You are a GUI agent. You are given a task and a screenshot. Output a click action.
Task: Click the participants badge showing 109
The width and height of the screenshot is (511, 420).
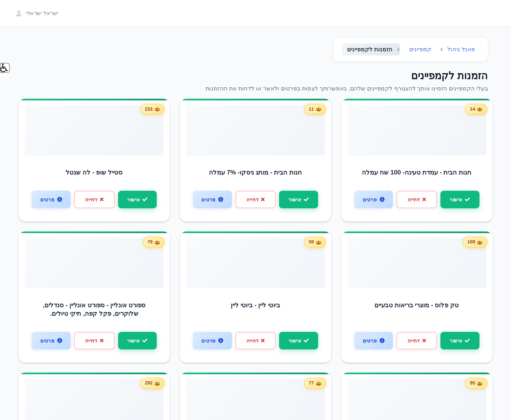click(475, 242)
